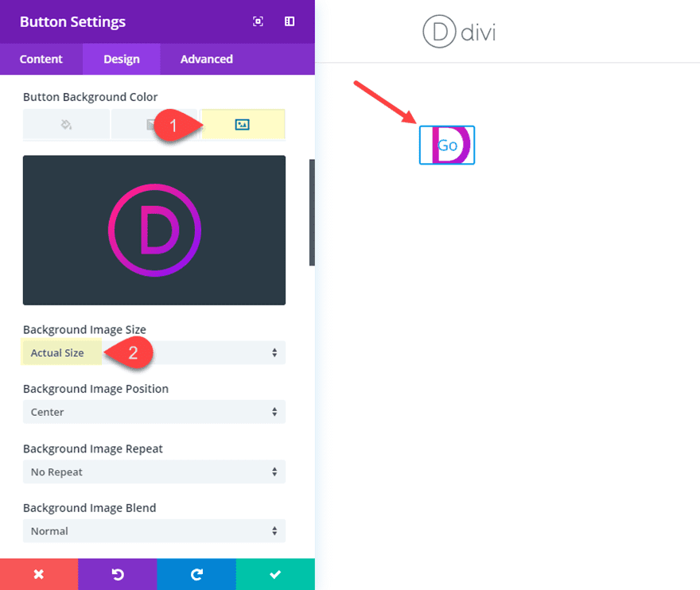The height and width of the screenshot is (590, 700).
Task: Select the gradient background type icon
Action: pyautogui.click(x=154, y=124)
